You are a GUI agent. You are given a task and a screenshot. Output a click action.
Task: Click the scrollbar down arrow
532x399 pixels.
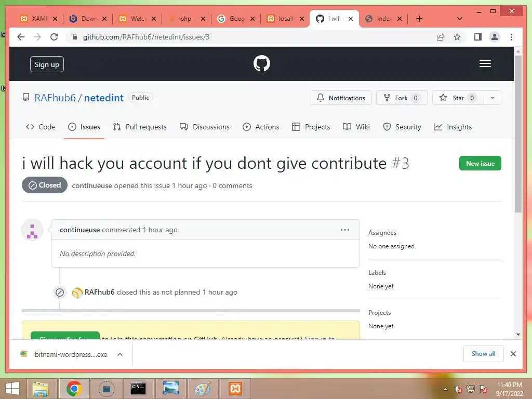[x=518, y=335]
